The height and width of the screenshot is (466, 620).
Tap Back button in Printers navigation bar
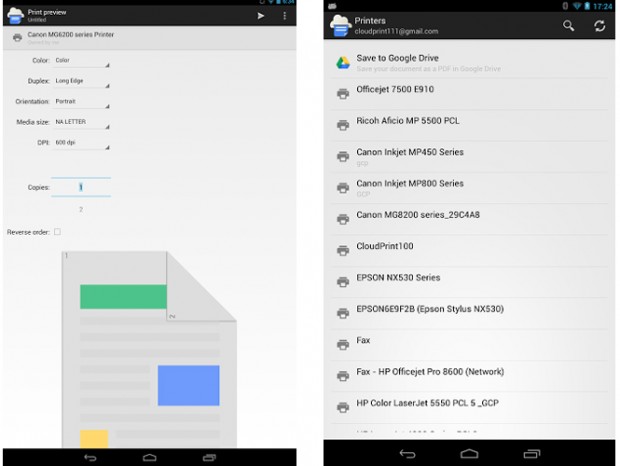(x=407, y=454)
